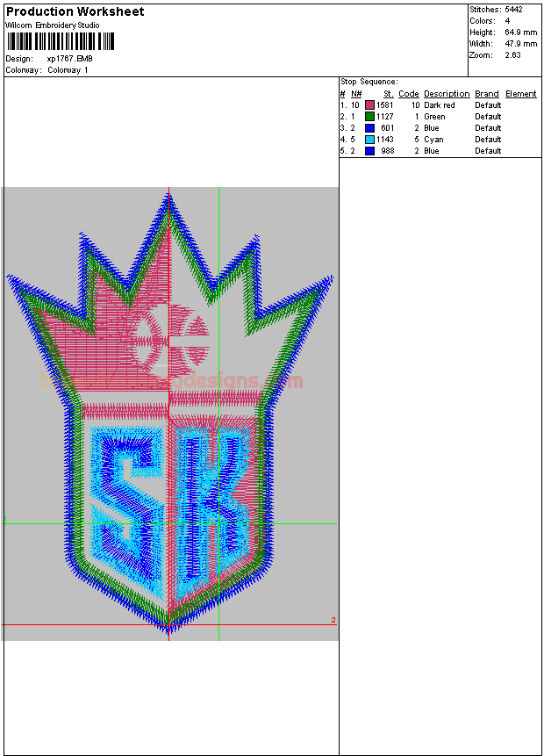Viewport: 544px width, 756px height.
Task: Click the Width value '47.9 mm'
Action: 521,43
